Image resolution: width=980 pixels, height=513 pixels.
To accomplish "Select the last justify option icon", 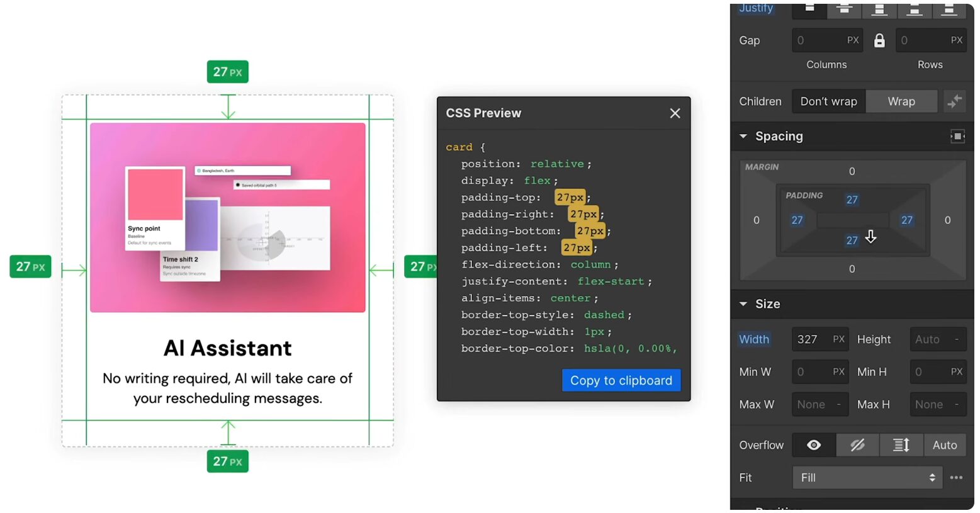I will (x=949, y=9).
